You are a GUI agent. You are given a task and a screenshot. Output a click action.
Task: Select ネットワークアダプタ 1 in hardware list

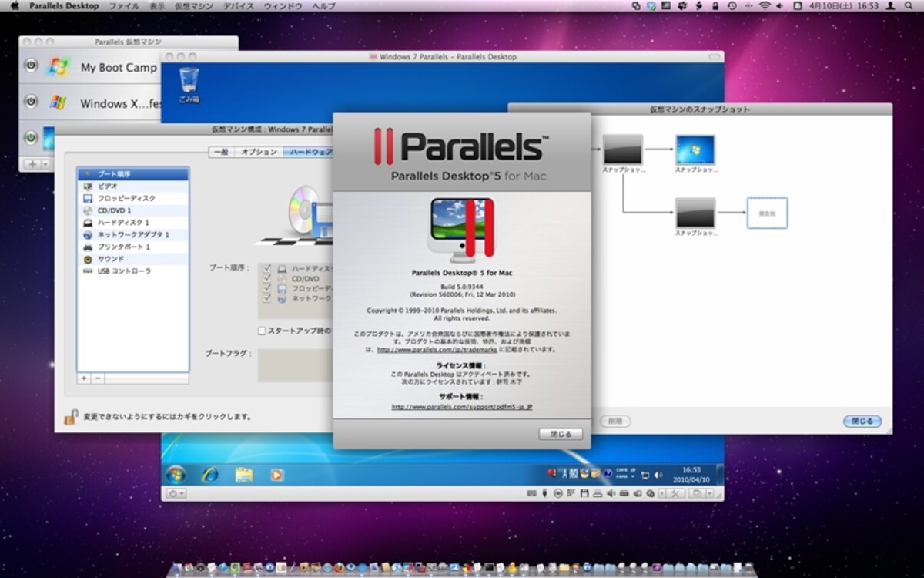(x=133, y=234)
